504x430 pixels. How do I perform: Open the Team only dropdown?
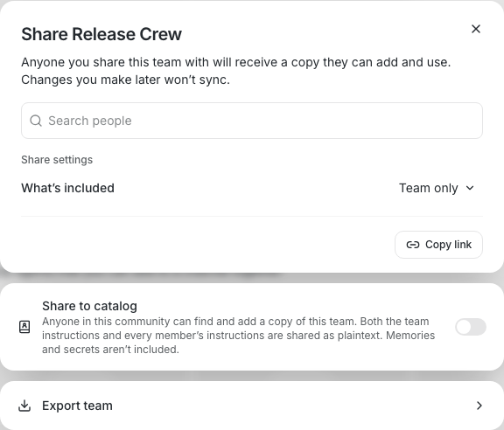(437, 188)
